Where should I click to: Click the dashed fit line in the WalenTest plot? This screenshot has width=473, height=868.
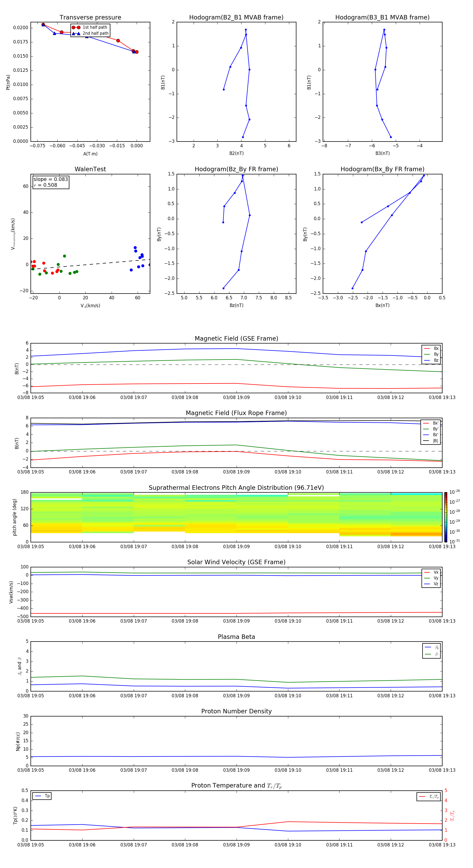90,264
